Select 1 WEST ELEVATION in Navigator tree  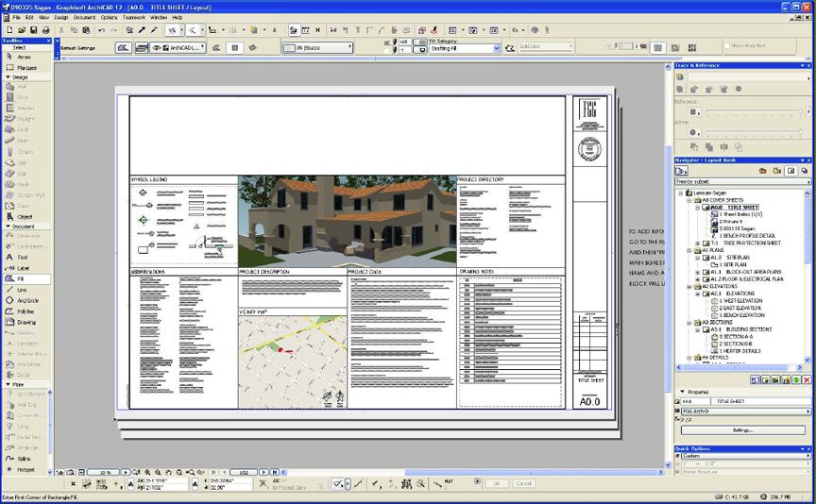point(737,301)
